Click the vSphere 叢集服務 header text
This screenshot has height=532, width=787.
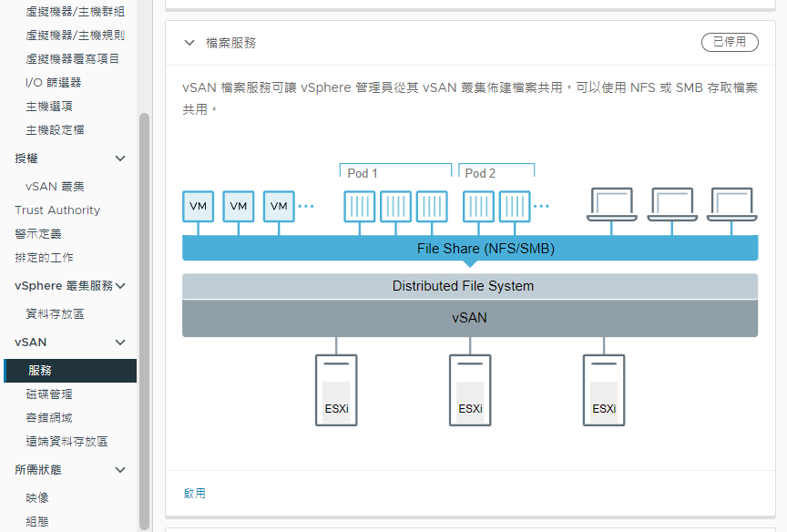click(x=64, y=285)
